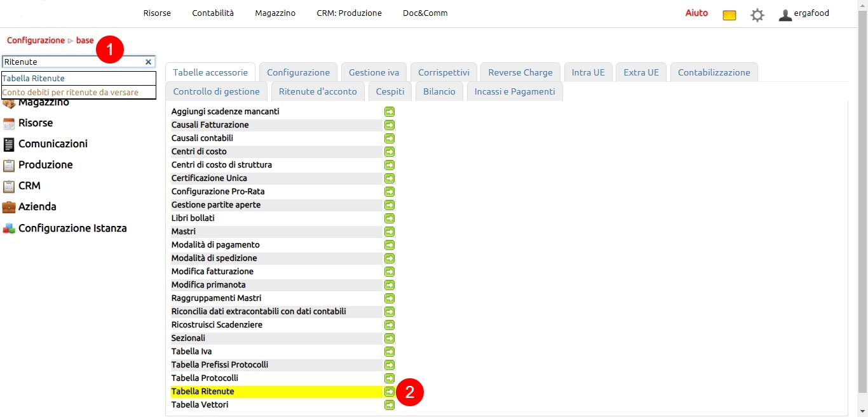Click the Aiuto help link

696,13
